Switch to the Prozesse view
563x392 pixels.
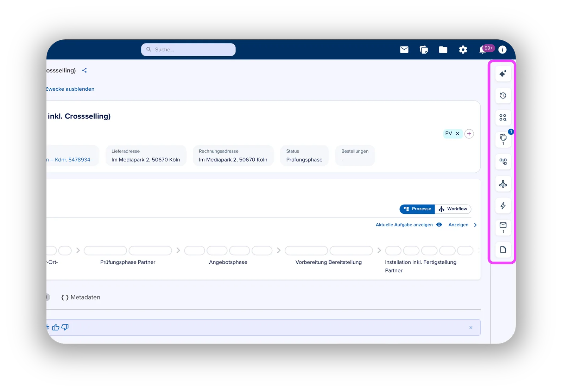pos(417,209)
